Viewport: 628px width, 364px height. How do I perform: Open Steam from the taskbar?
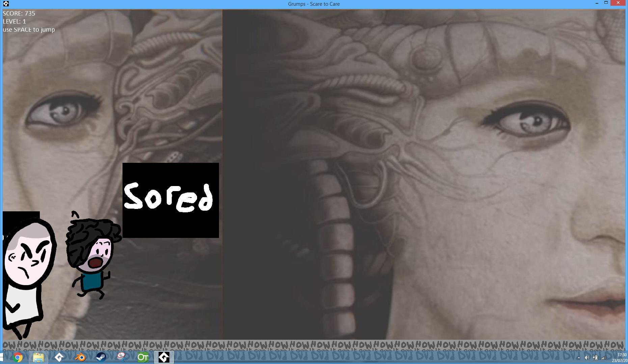tap(101, 357)
